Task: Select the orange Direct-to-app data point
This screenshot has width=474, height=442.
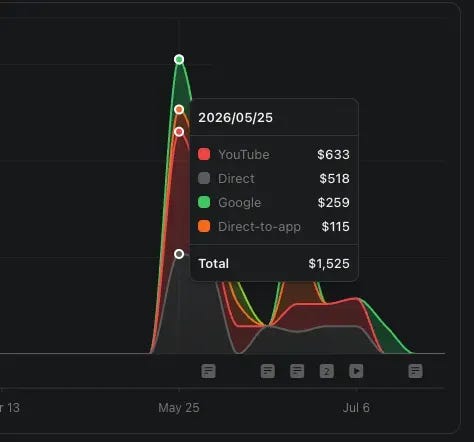Action: pyautogui.click(x=179, y=109)
